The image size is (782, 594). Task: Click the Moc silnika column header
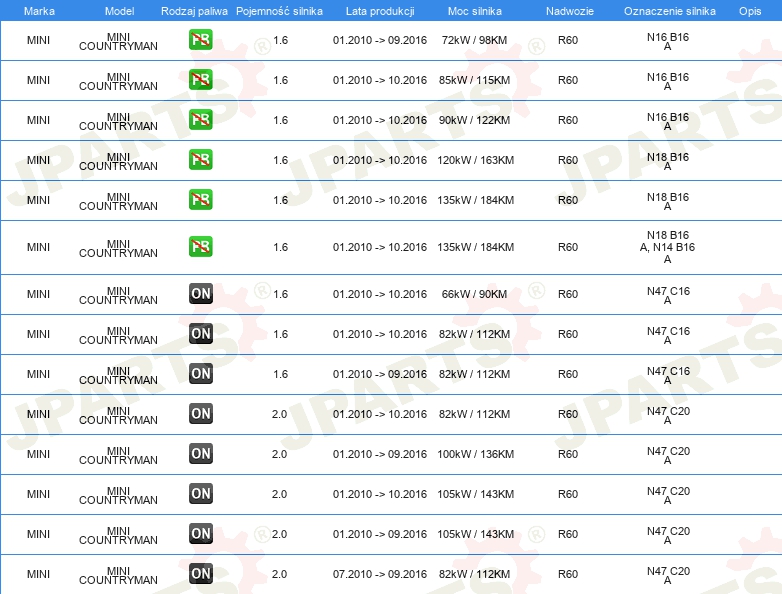[x=475, y=11]
